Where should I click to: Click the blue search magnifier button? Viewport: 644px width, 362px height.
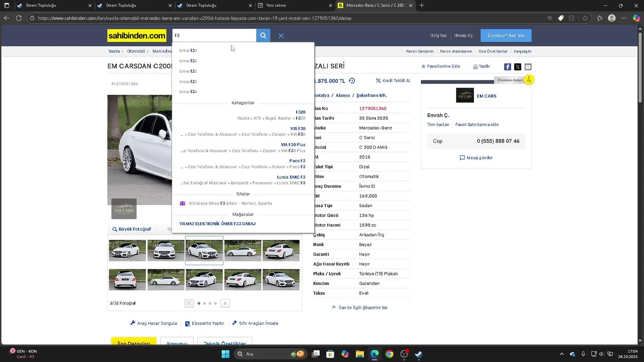[263, 36]
